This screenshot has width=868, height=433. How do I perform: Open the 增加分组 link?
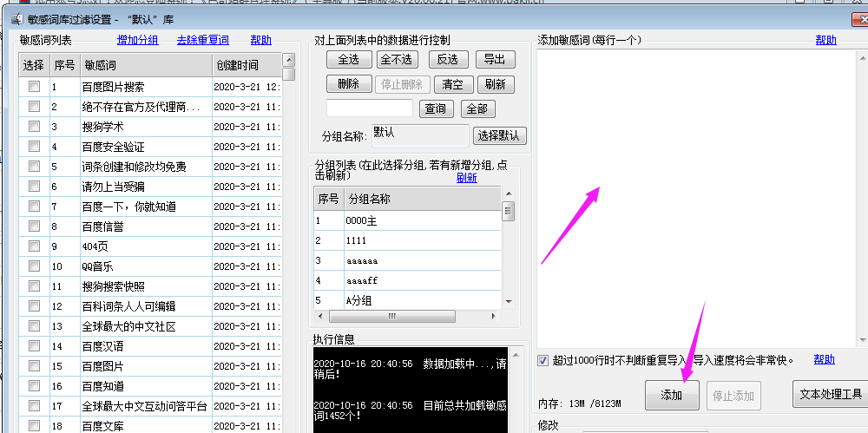[138, 40]
